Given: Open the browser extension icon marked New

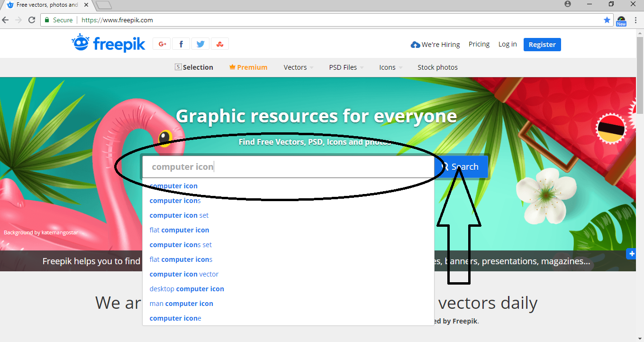Looking at the screenshot, I should click(x=621, y=20).
